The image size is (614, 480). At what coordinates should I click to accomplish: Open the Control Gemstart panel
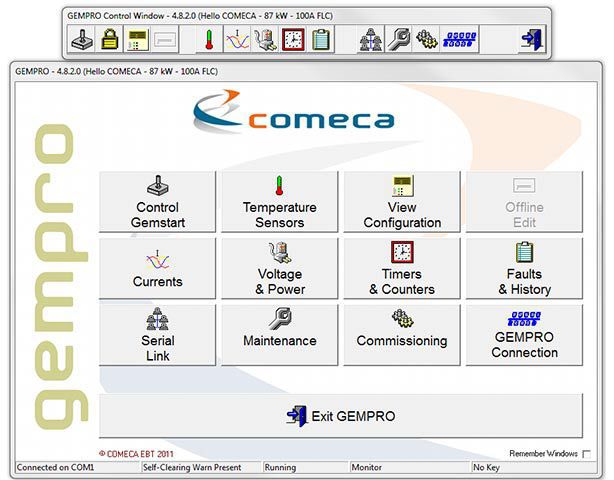tap(158, 203)
